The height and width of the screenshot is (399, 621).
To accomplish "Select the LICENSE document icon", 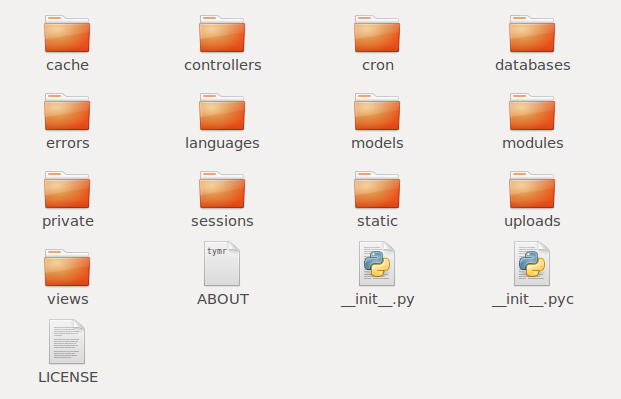I will 67,342.
